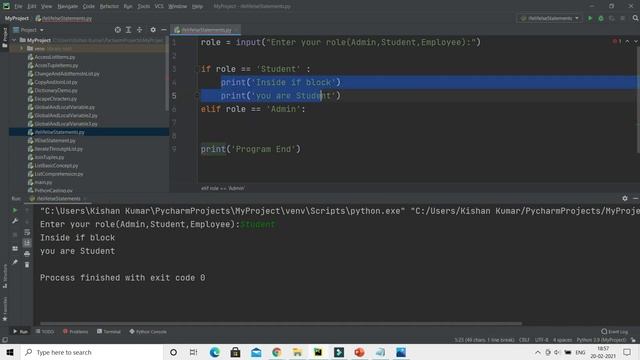The height and width of the screenshot is (360, 640).
Task: Collapse the MyProject root folder
Action: [15, 40]
